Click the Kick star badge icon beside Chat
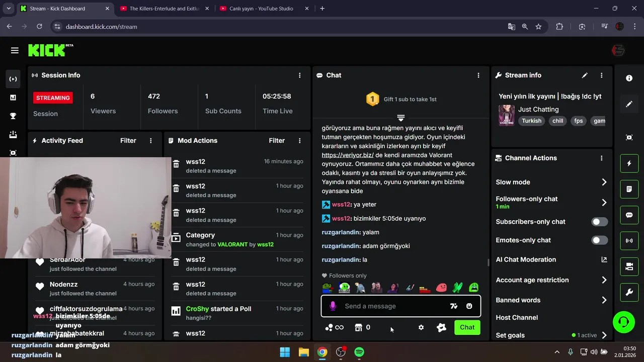 (441, 327)
